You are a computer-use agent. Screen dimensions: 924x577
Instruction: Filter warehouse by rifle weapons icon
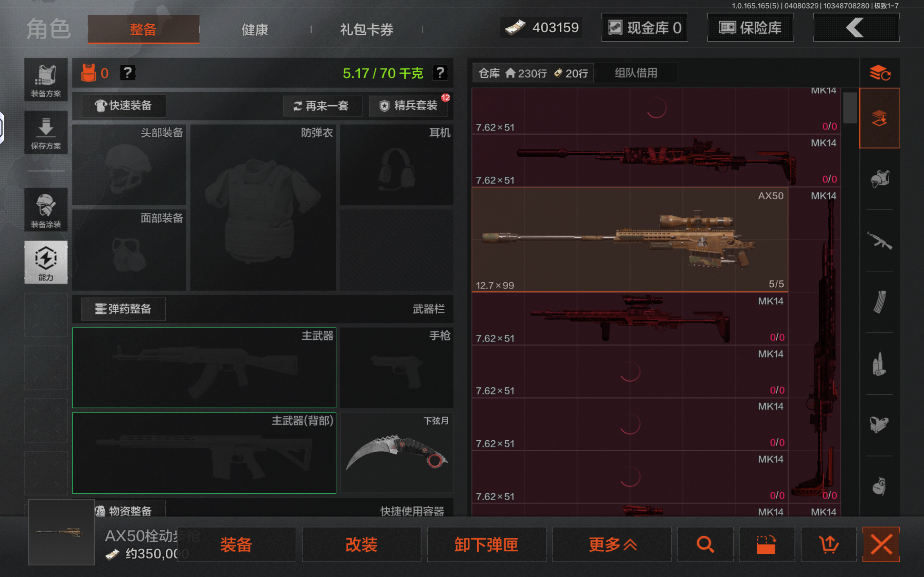[879, 241]
